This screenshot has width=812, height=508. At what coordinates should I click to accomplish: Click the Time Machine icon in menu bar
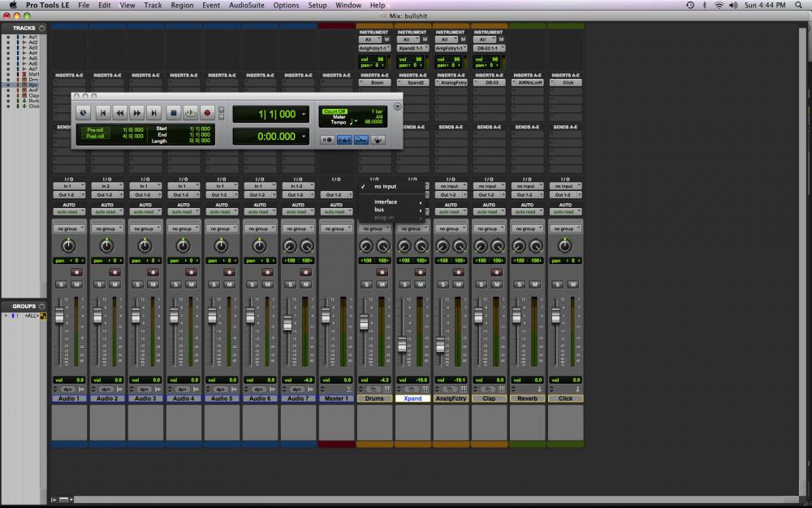[689, 5]
